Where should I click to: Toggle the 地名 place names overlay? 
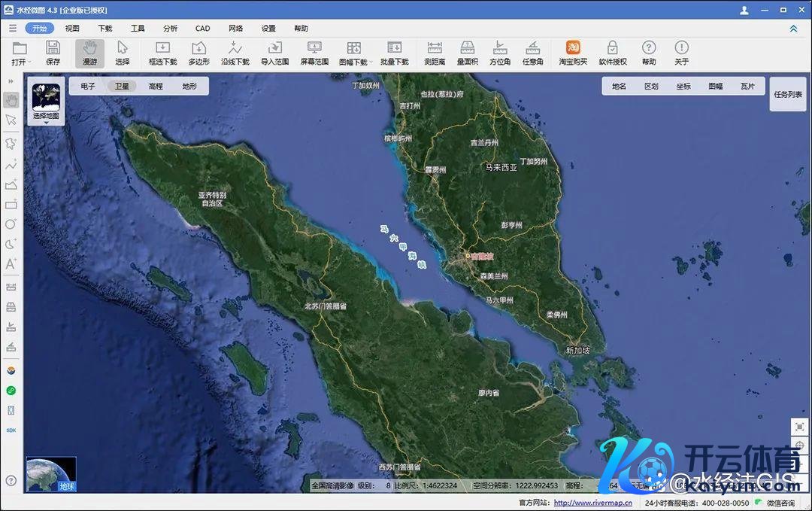tap(619, 87)
